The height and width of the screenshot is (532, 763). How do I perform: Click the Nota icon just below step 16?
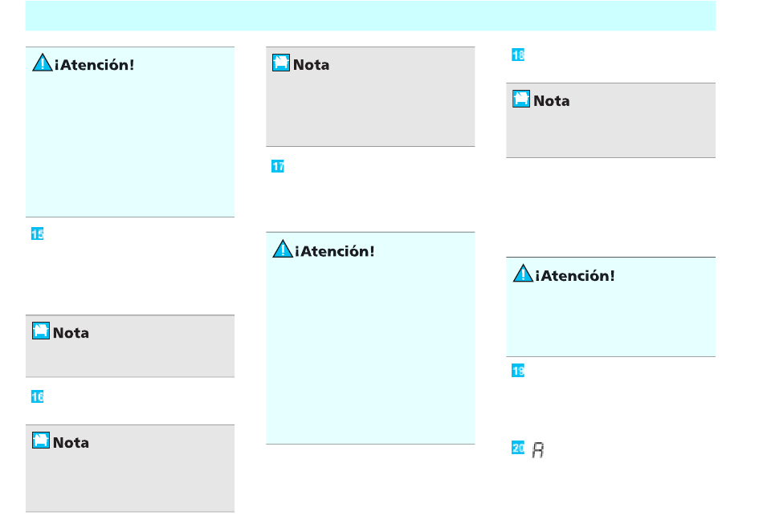coord(41,441)
